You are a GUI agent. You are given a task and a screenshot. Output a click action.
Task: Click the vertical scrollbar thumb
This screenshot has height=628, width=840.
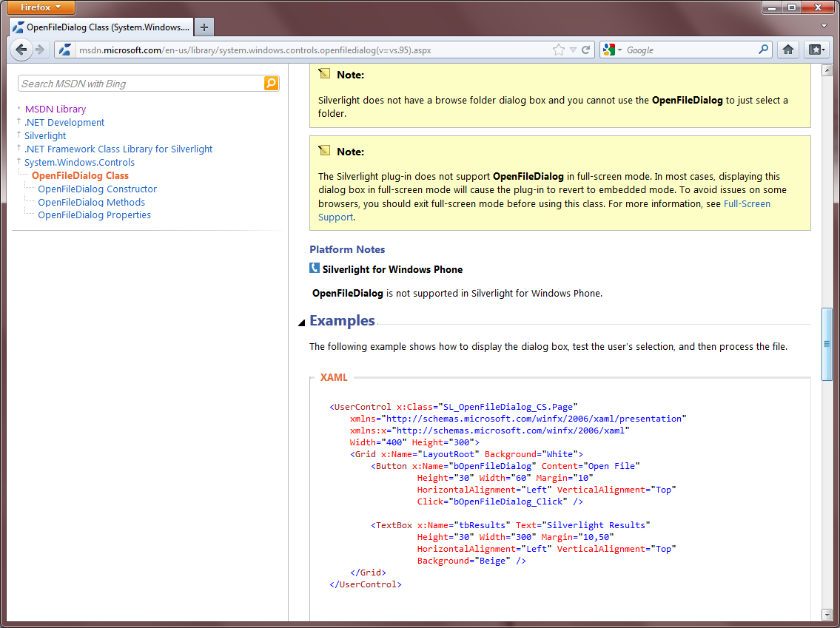[827, 344]
